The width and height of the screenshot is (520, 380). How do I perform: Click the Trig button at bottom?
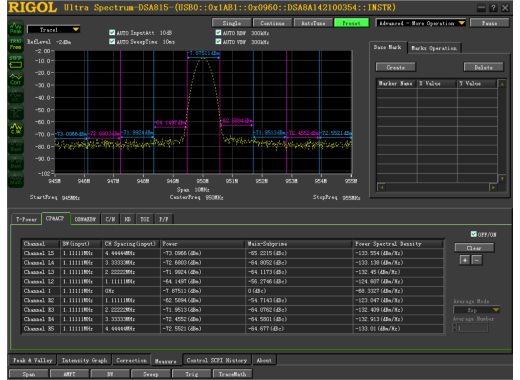[191, 374]
